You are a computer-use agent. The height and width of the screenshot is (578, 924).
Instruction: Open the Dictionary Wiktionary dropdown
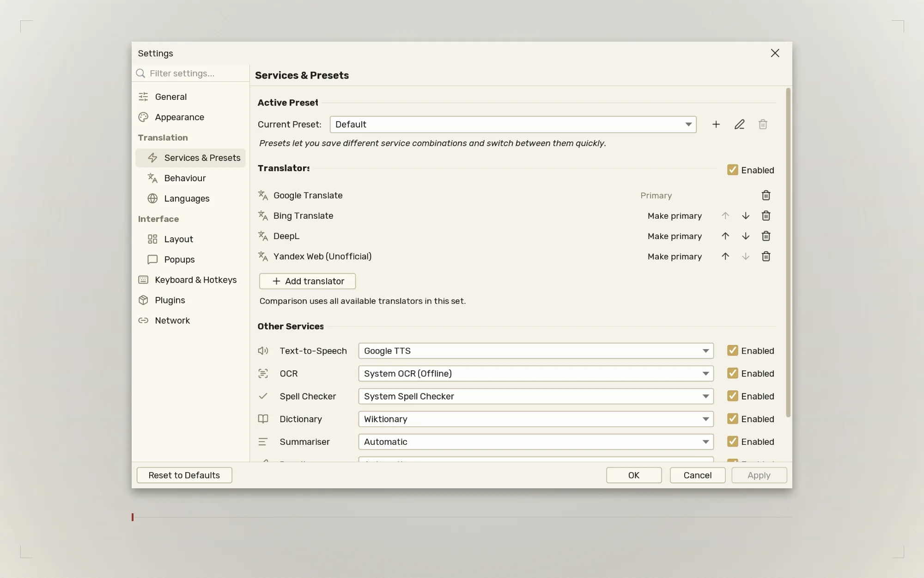[536, 419]
